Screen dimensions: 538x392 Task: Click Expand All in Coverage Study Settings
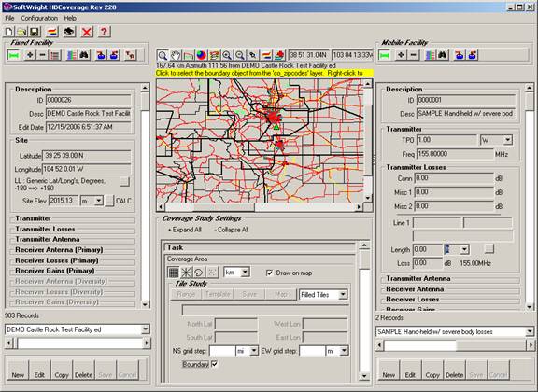click(185, 230)
